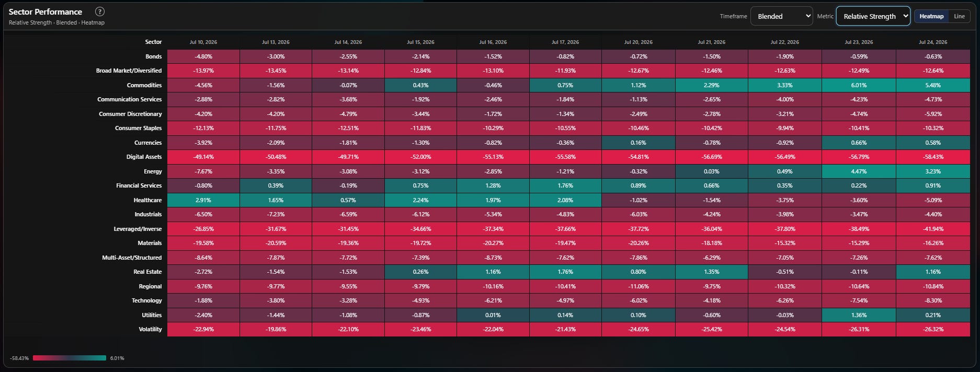
Task: Click the Leveraged/Inverse row label
Action: click(138, 229)
